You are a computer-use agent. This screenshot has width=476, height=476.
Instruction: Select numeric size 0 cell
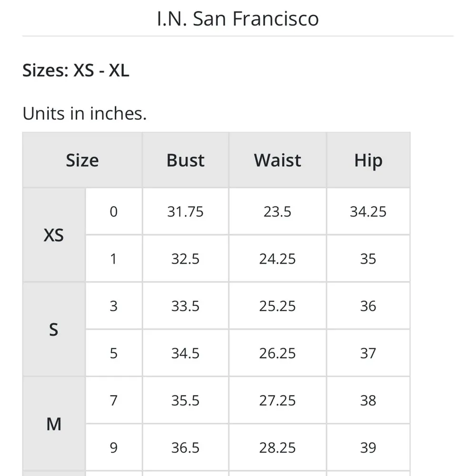pyautogui.click(x=113, y=211)
